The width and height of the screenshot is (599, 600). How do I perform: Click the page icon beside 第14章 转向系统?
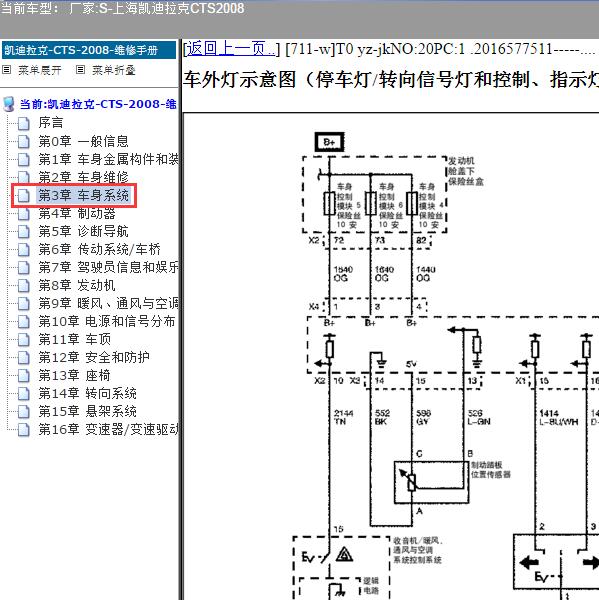24,393
